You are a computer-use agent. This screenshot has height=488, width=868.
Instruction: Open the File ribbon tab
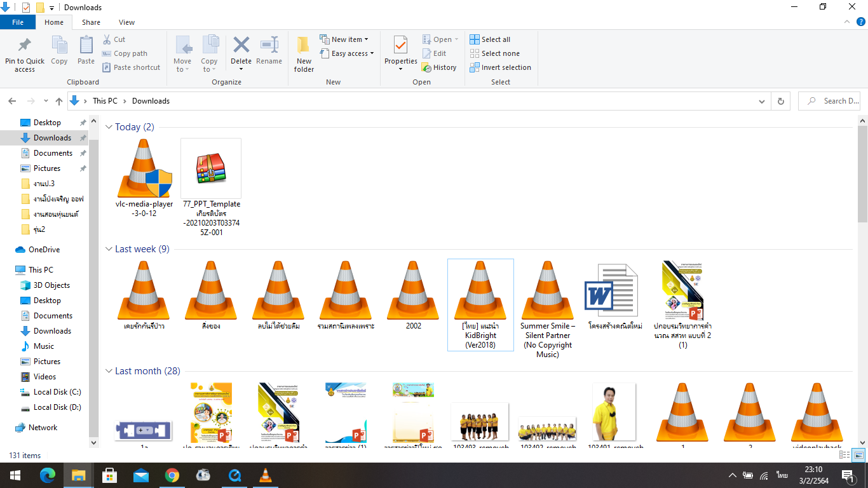pyautogui.click(x=18, y=22)
